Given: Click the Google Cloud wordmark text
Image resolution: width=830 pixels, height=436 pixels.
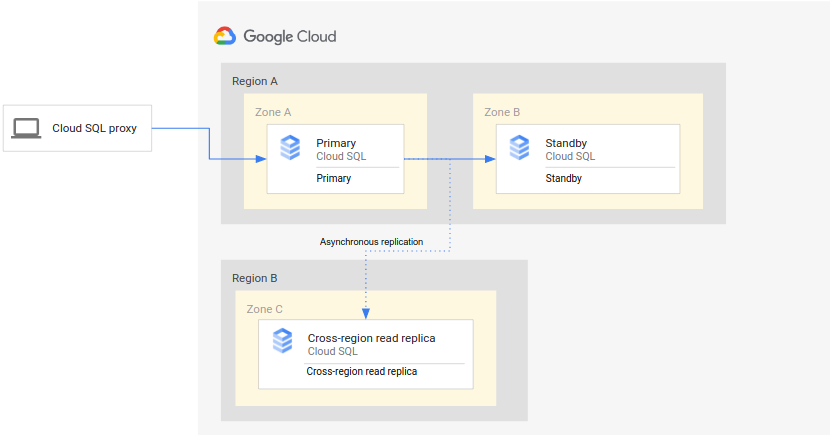Looking at the screenshot, I should (x=290, y=37).
